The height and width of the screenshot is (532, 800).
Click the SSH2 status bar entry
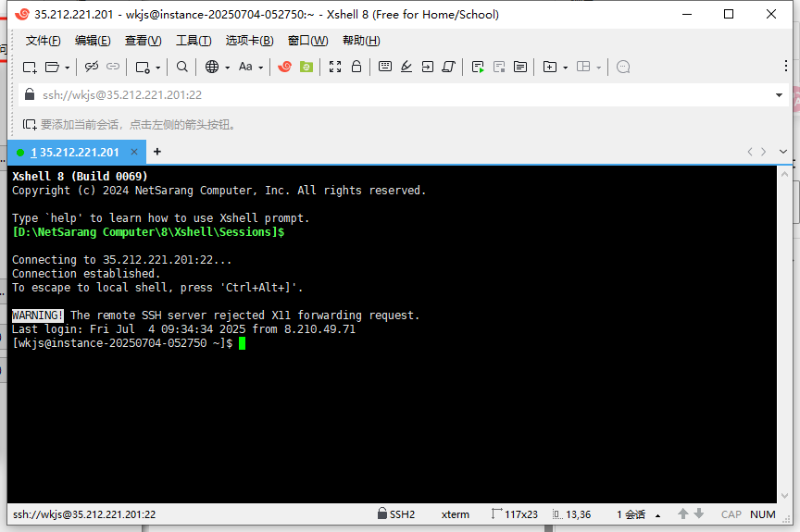click(x=396, y=513)
